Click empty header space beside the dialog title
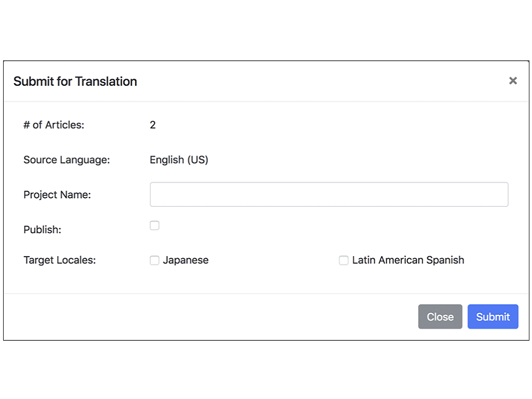 point(312,82)
